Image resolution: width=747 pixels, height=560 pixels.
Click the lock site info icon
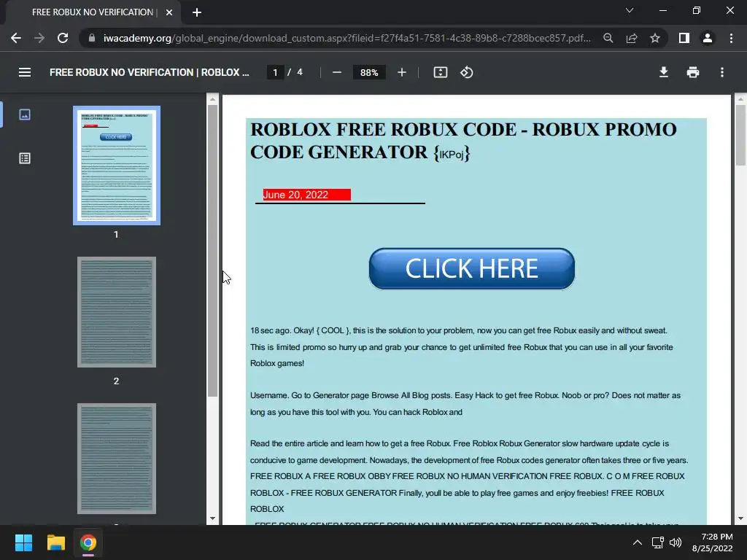pyautogui.click(x=92, y=38)
